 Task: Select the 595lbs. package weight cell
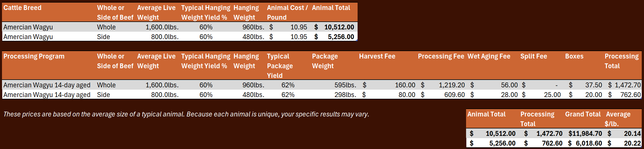(x=345, y=85)
